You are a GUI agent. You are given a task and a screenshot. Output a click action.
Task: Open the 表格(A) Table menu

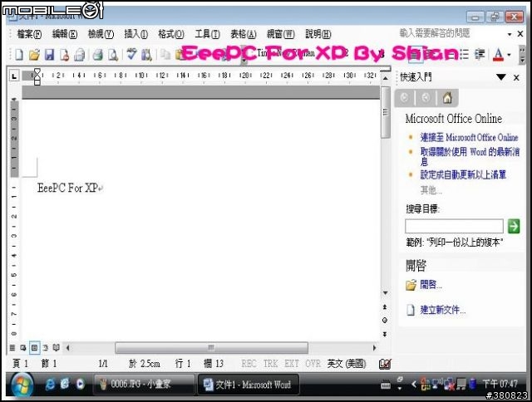[243, 34]
